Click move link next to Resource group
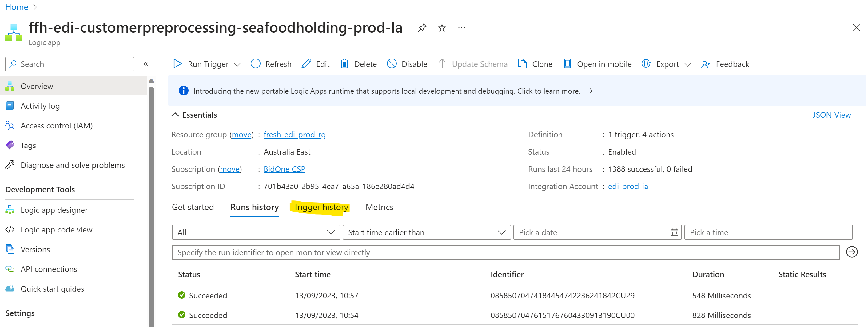 (241, 134)
